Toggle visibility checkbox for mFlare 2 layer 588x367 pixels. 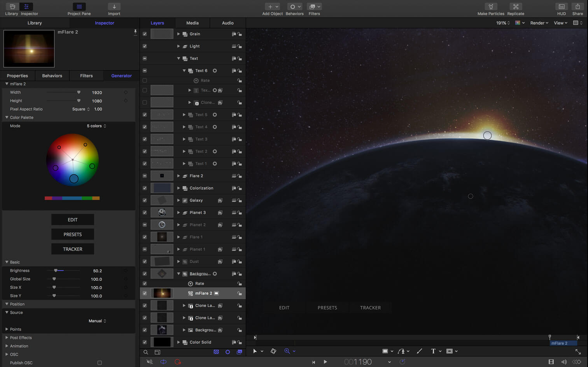pos(145,294)
